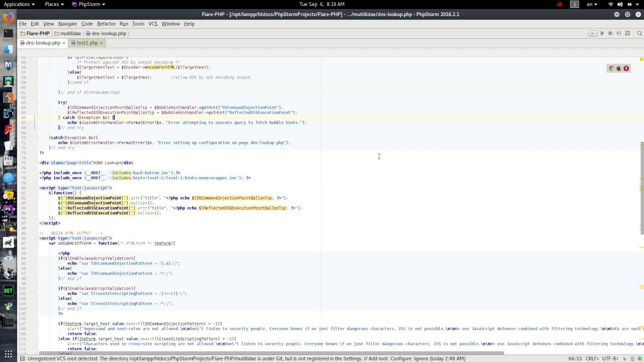Click Ignore link in status bar
The width and height of the screenshot is (644, 362).
pyautogui.click(x=422, y=358)
